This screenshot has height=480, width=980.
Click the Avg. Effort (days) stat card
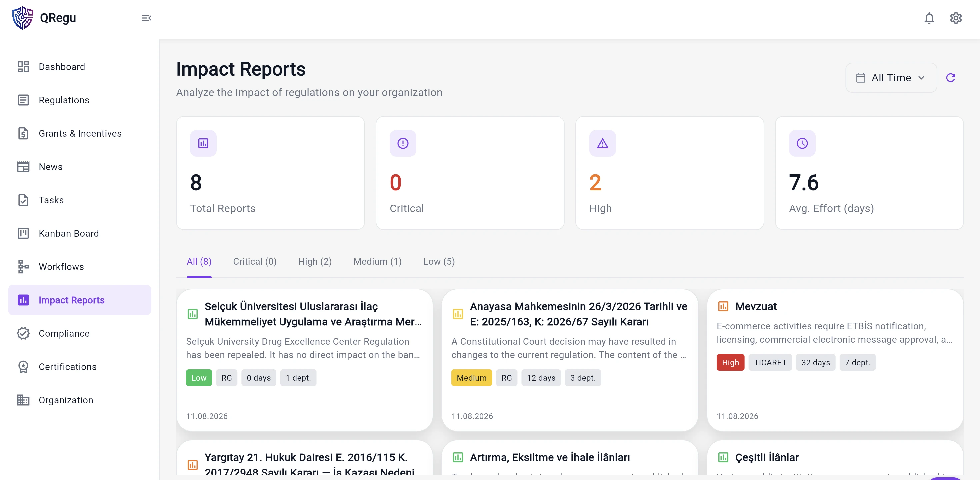pos(869,173)
